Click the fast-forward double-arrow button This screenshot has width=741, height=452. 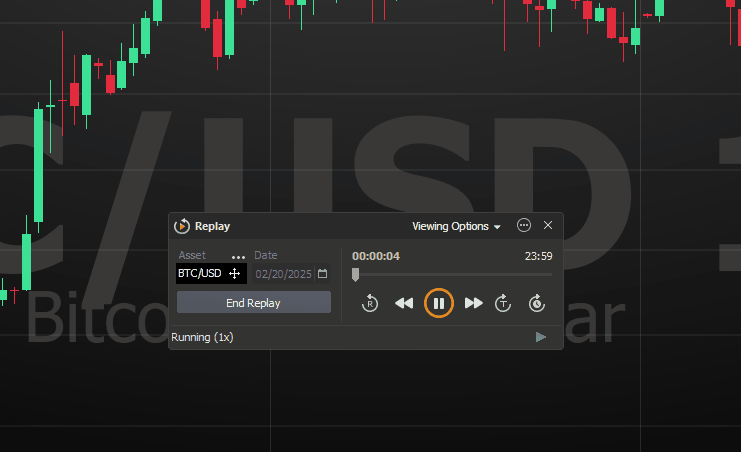coord(474,303)
